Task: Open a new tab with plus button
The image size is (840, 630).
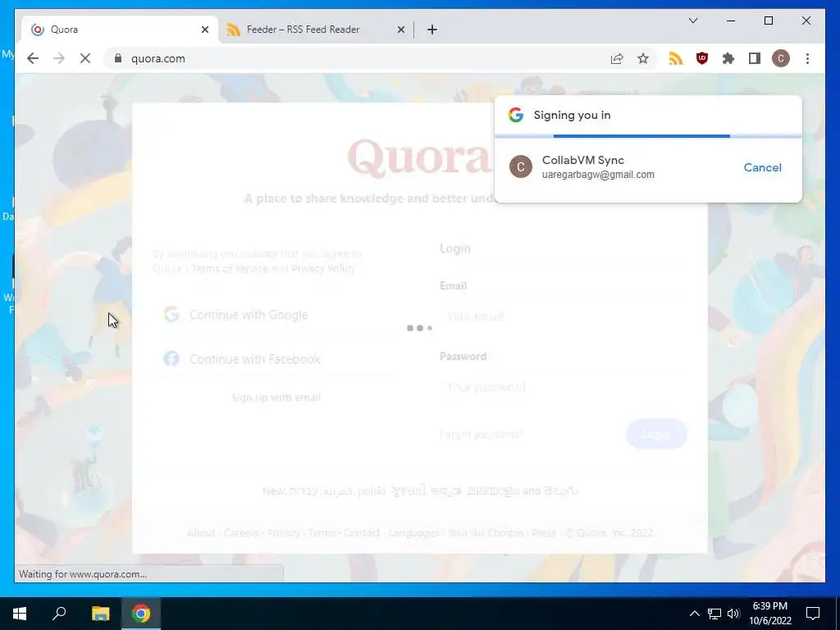Action: (x=432, y=30)
